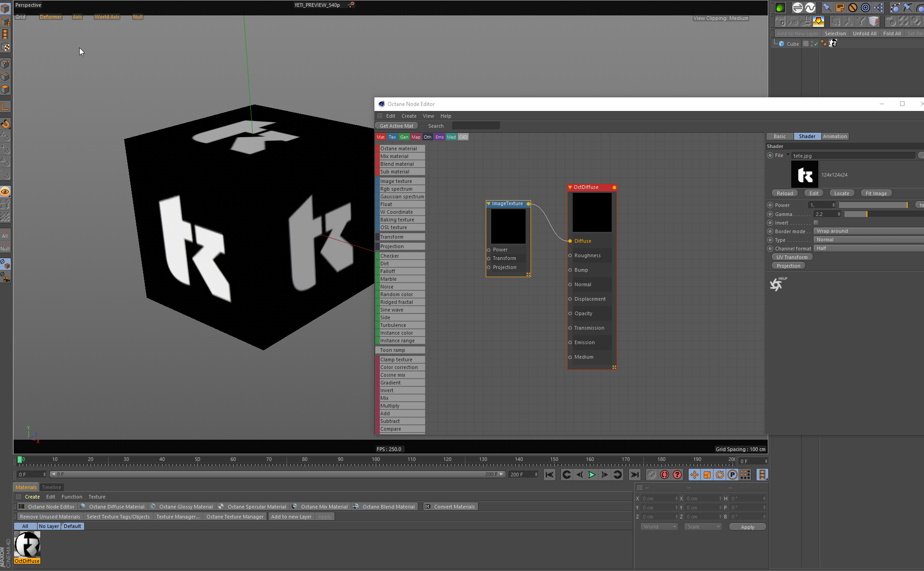The height and width of the screenshot is (571, 924).
Task: Click the Cube object icon
Action: [781, 44]
